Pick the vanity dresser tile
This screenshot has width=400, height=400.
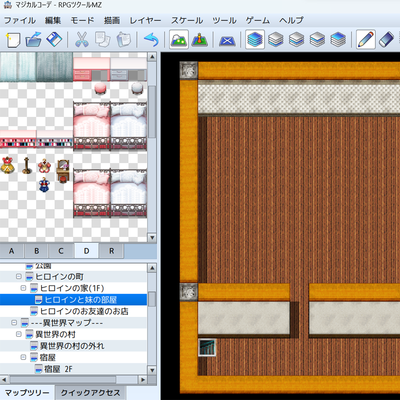coord(63,171)
